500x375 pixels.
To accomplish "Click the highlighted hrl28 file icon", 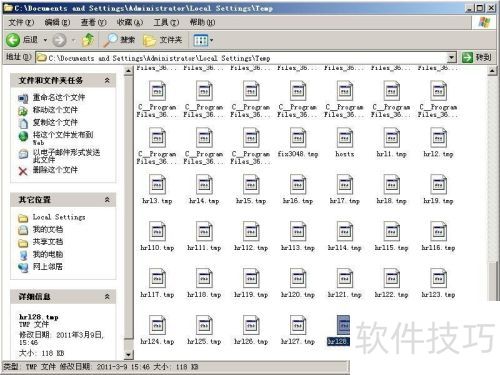I will 343,325.
